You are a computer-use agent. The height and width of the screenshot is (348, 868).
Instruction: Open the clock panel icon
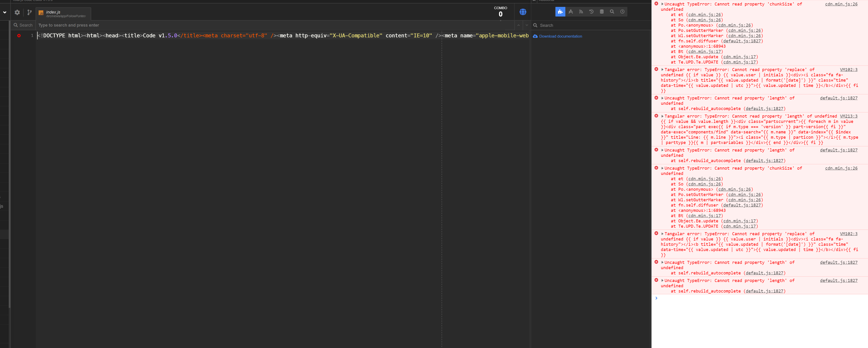622,12
